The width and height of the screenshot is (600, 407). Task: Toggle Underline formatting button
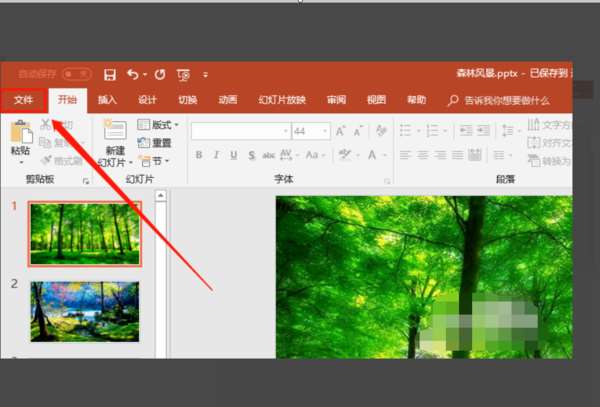234,155
